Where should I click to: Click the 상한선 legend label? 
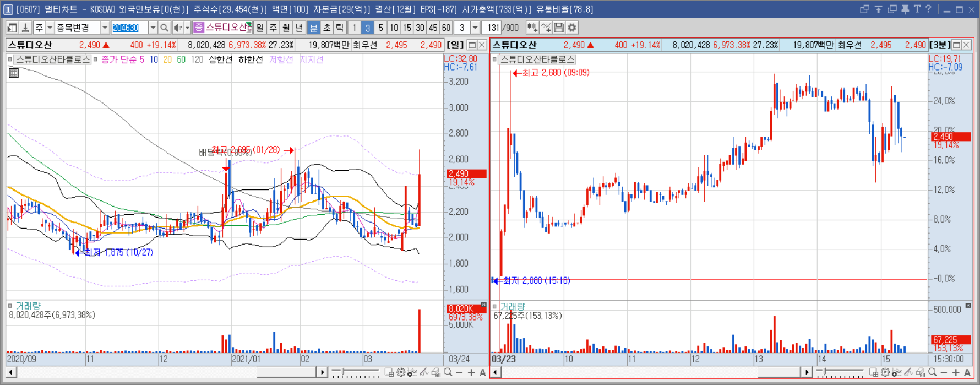[220, 59]
